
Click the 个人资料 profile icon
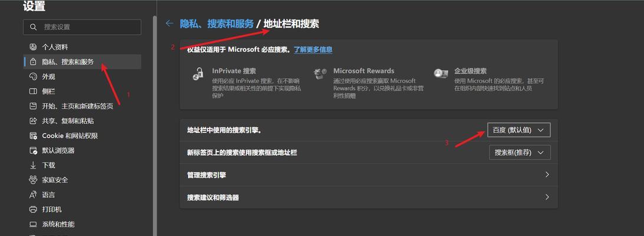33,47
